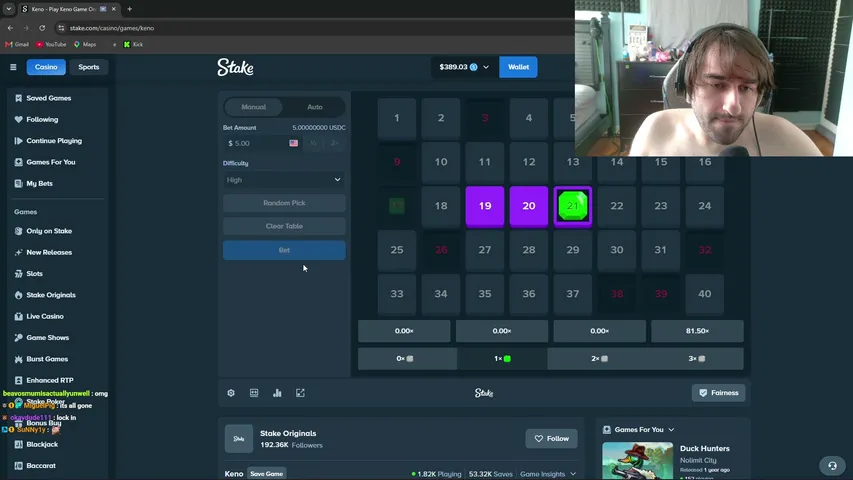This screenshot has height=480, width=853.
Task: Click the Baccarat sidebar icon
Action: point(18,466)
